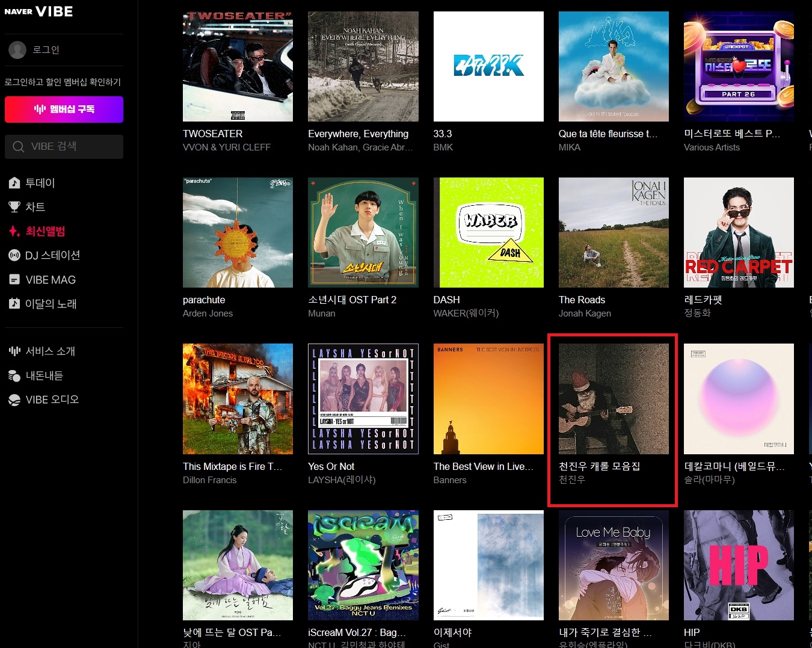The height and width of the screenshot is (648, 812).
Task: Click artist Munan
Action: 322,313
